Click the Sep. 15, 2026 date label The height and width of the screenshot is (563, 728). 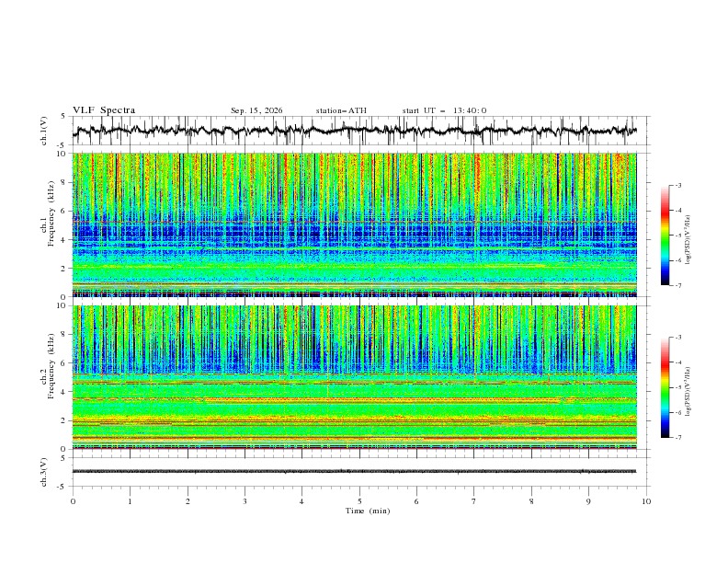(x=256, y=110)
